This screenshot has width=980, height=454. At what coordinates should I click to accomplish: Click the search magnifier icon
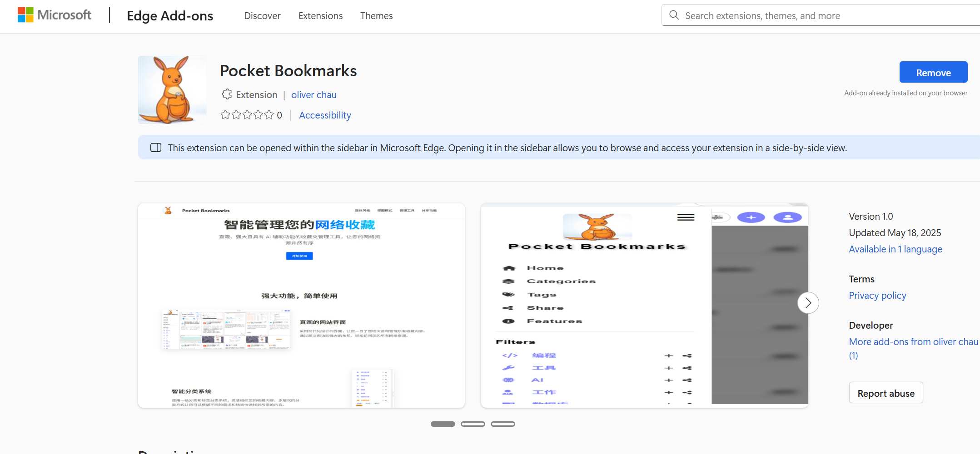coord(674,15)
